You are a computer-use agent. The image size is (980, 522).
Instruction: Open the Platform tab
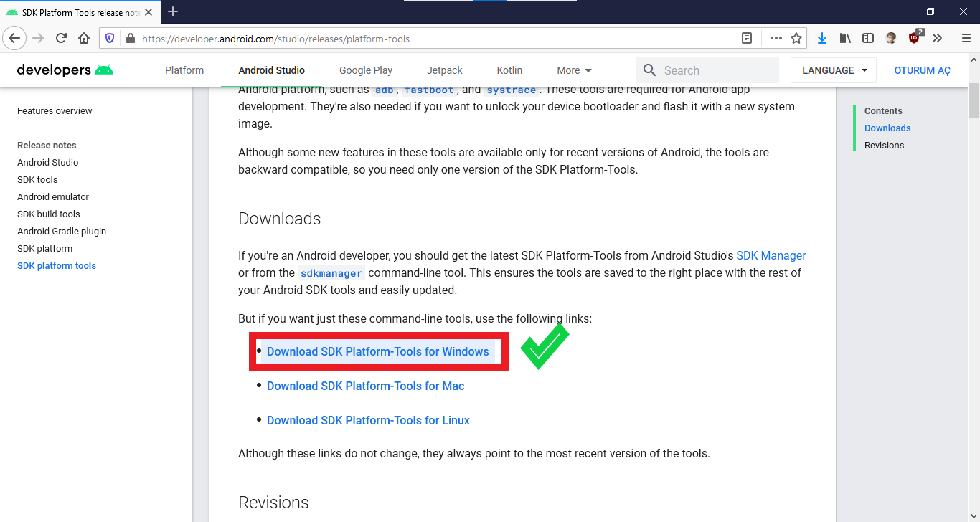pyautogui.click(x=184, y=70)
